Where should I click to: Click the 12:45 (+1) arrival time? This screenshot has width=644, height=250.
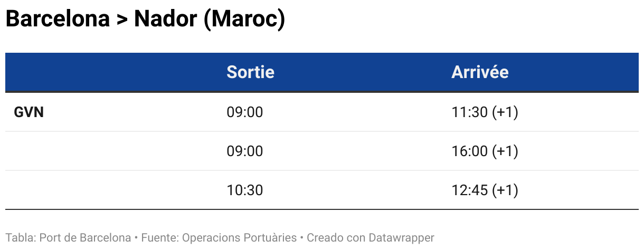point(485,190)
